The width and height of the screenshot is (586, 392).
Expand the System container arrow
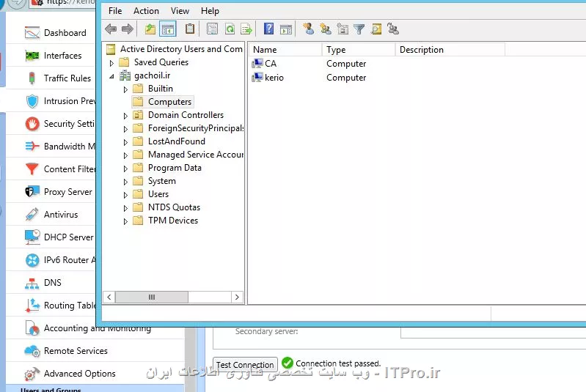(x=125, y=182)
